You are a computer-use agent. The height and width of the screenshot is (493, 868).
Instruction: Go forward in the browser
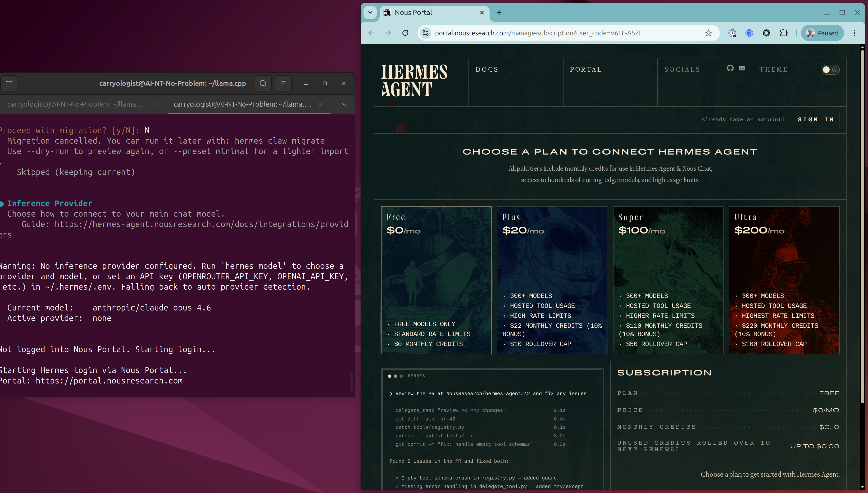pos(388,33)
